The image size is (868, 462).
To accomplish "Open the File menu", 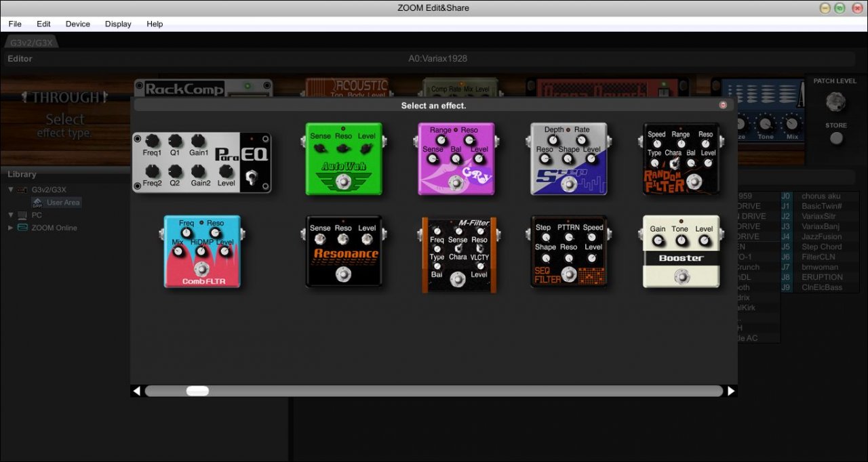I will [x=15, y=24].
